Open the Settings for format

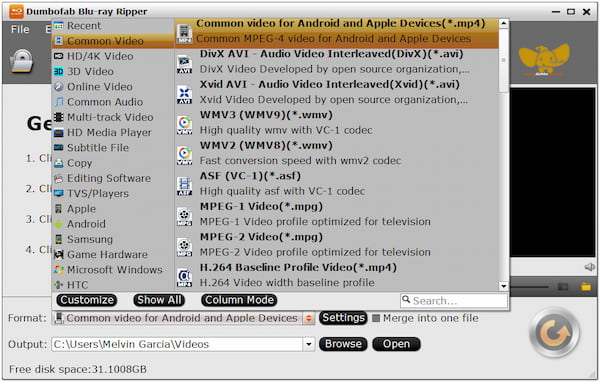(x=343, y=318)
